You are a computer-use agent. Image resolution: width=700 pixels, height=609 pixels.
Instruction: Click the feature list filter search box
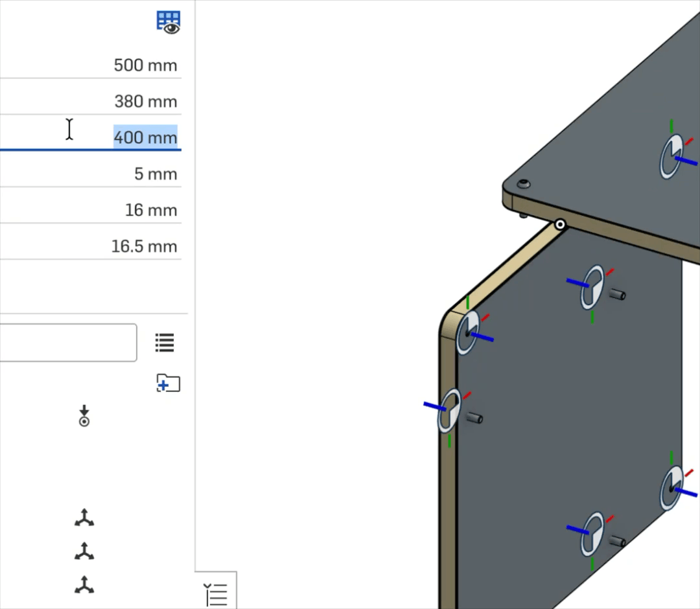click(x=68, y=343)
